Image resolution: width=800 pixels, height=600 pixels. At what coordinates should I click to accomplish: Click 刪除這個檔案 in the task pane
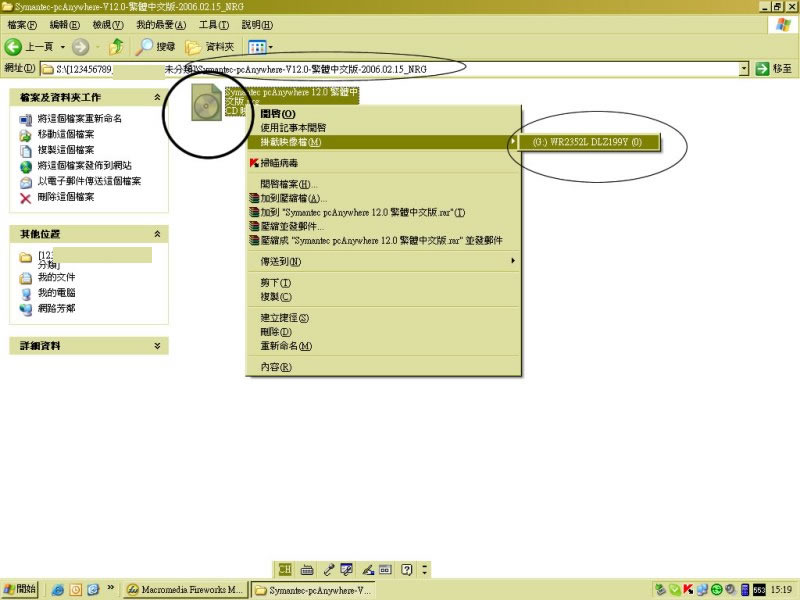click(66, 197)
